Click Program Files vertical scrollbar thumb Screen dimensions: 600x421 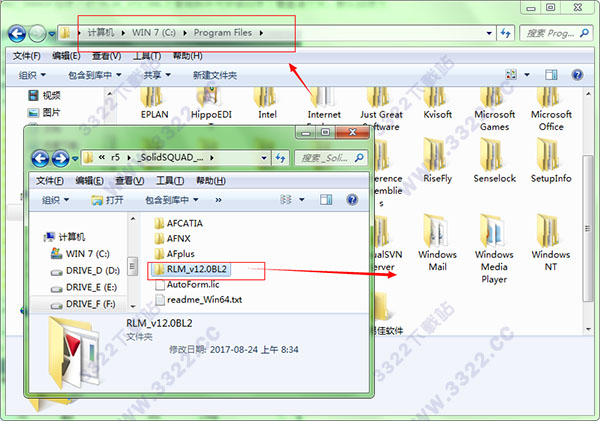pyautogui.click(x=588, y=228)
